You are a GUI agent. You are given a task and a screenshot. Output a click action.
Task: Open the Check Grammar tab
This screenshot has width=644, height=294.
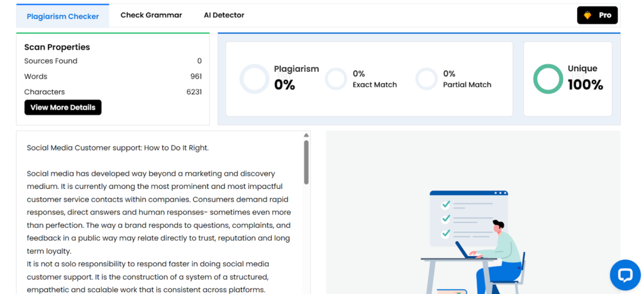pos(151,15)
